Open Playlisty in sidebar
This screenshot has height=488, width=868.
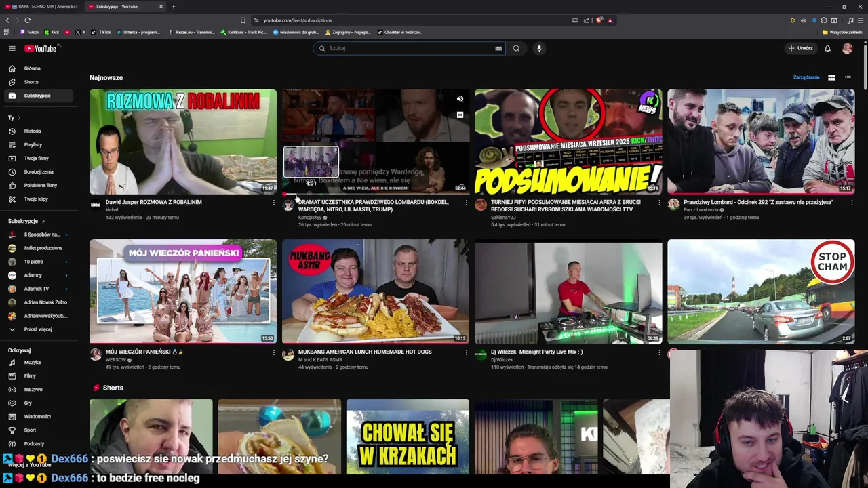(39, 144)
